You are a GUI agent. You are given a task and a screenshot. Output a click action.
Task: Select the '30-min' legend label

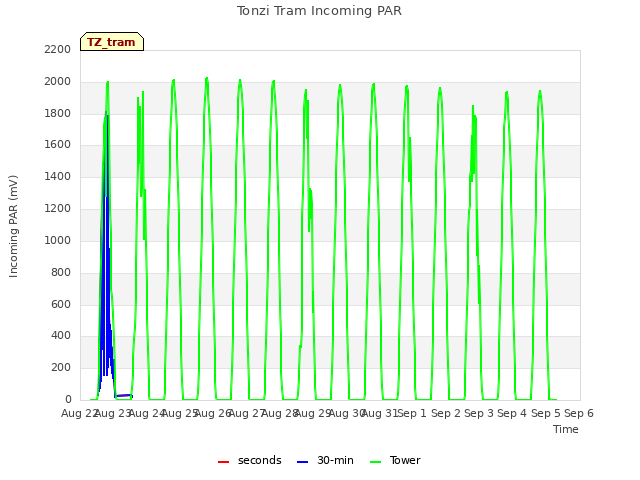pos(335,460)
